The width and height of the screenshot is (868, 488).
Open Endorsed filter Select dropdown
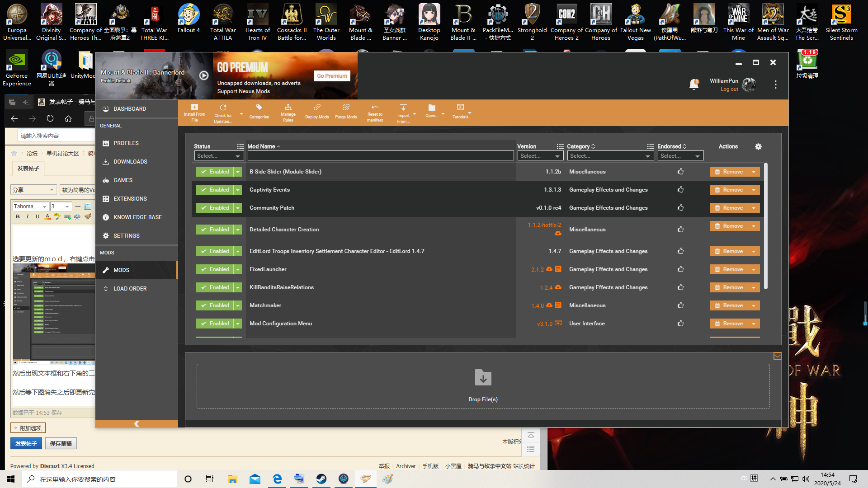pyautogui.click(x=680, y=156)
